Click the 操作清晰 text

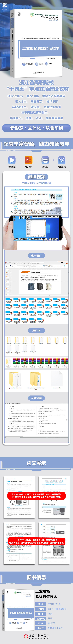coord(52,102)
